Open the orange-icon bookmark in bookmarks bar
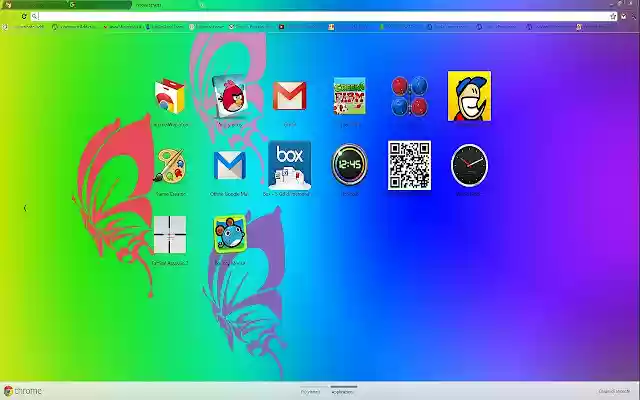This screenshot has height=400, width=640. point(351,27)
